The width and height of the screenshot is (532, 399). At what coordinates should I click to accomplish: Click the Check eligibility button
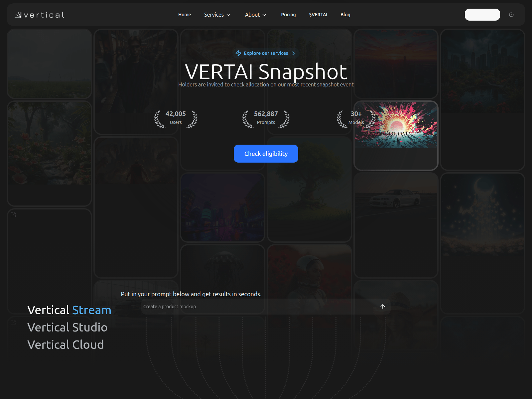(x=266, y=154)
